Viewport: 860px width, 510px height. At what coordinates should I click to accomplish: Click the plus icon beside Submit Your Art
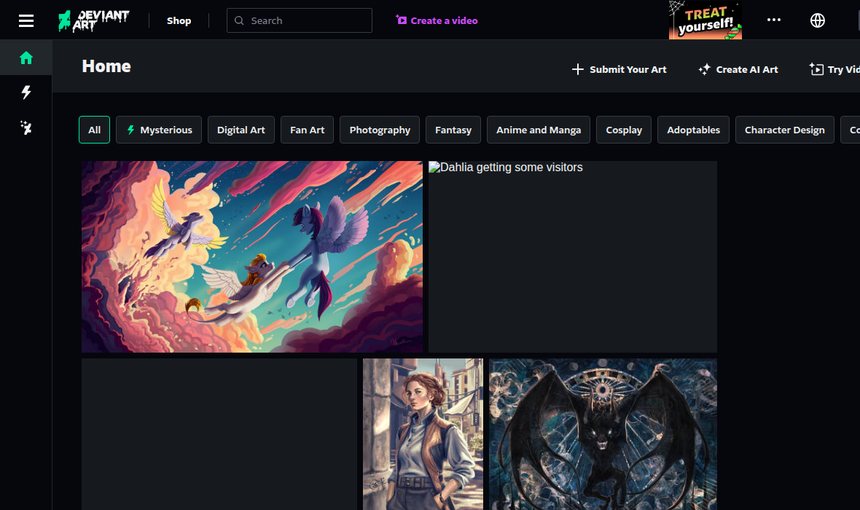click(578, 69)
